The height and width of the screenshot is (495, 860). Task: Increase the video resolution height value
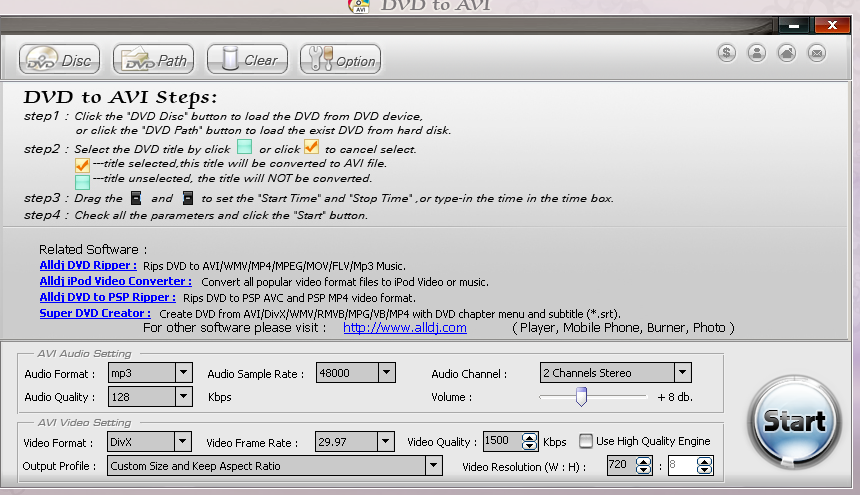[x=704, y=462]
